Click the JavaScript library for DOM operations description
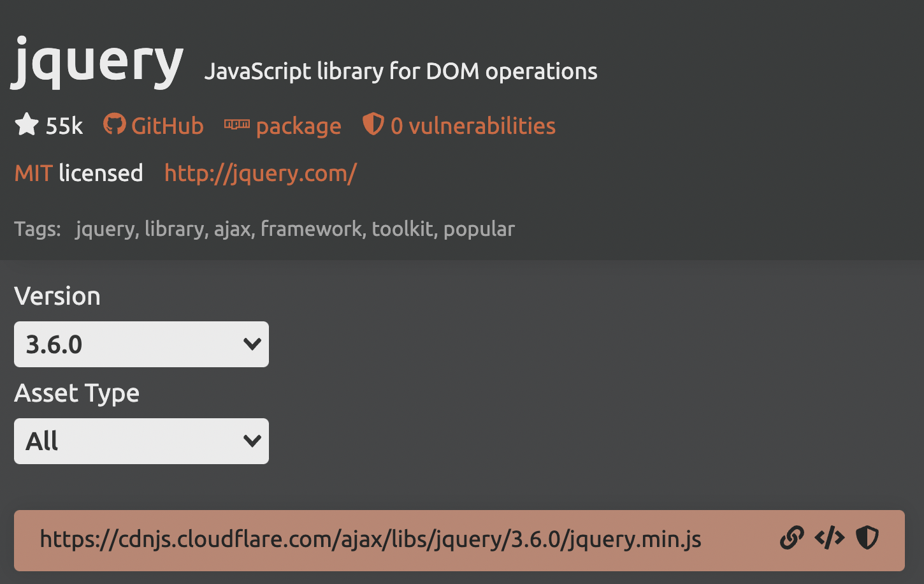Image resolution: width=924 pixels, height=584 pixels. pyautogui.click(x=401, y=71)
